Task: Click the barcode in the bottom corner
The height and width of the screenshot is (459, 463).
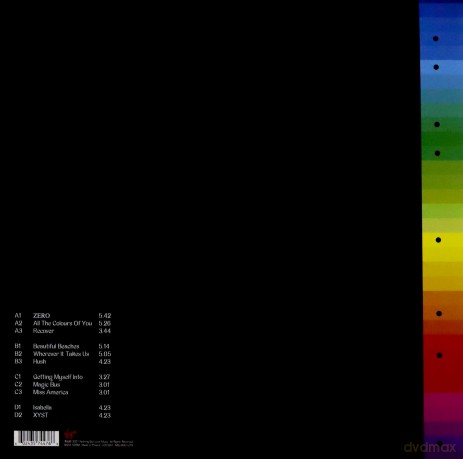Action: point(36,438)
